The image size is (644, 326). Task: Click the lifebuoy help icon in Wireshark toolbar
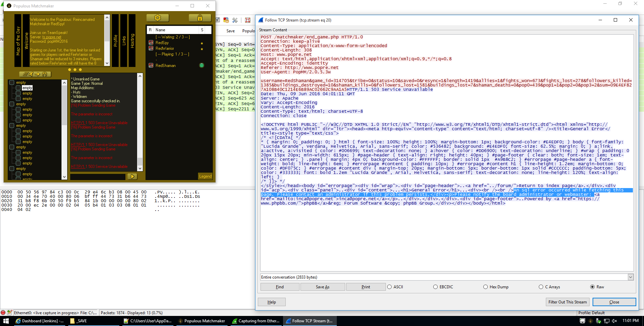pyautogui.click(x=248, y=20)
